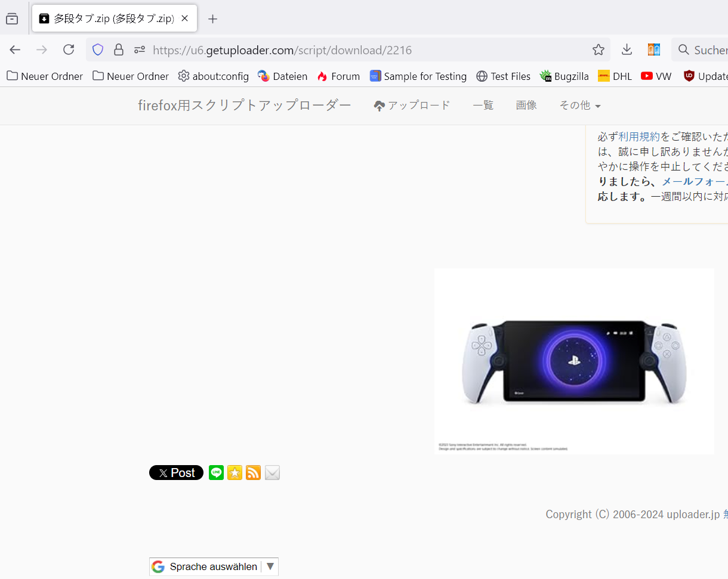Open the 画像 navigation item
The width and height of the screenshot is (728, 579).
tap(526, 106)
